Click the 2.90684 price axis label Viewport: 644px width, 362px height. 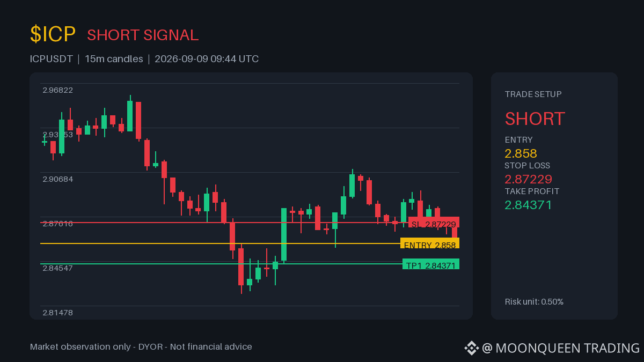coord(58,179)
